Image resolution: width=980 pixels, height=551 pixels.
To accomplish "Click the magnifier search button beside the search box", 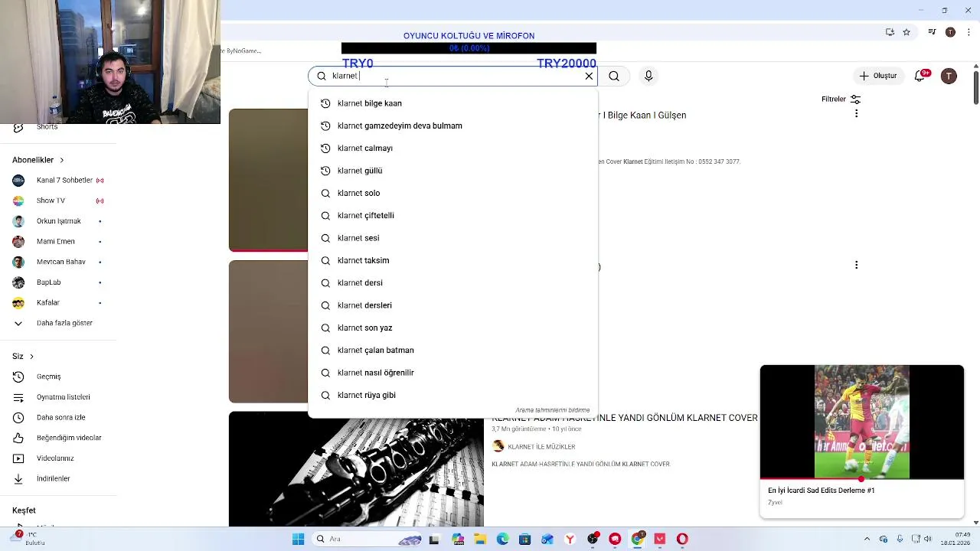I will [614, 76].
